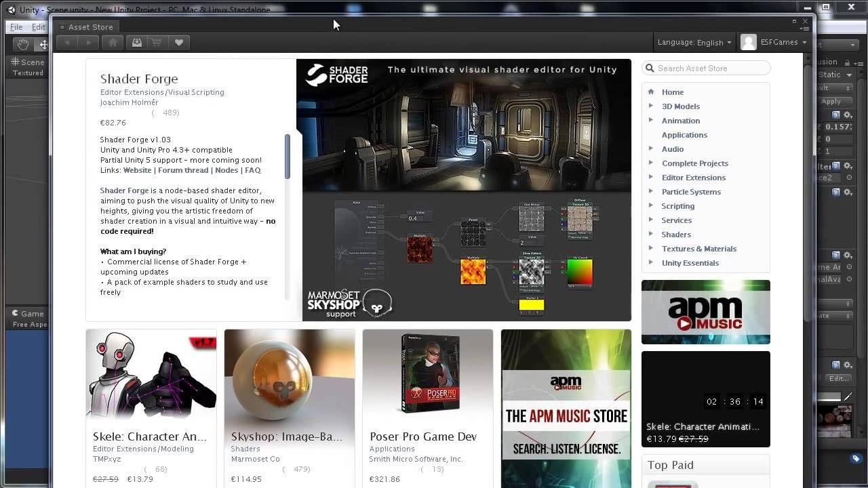Open the Edit menu in Unity

click(39, 27)
